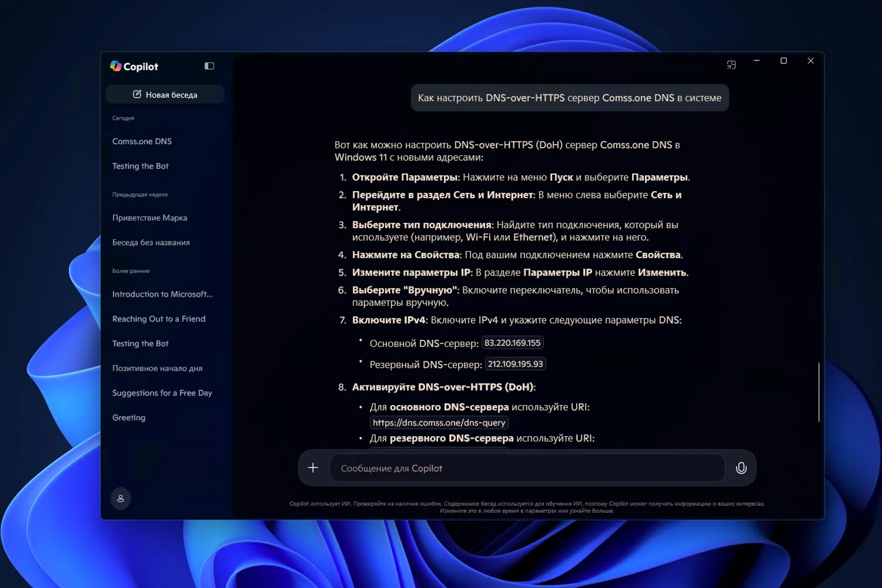The height and width of the screenshot is (588, 882).
Task: Open the Comss.one DNS conversation
Action: pos(142,141)
